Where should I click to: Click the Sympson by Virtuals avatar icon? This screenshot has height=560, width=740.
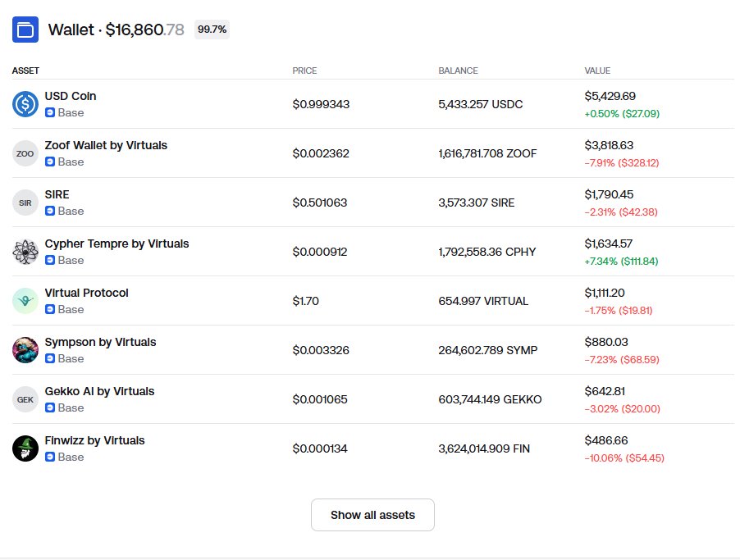coord(25,350)
